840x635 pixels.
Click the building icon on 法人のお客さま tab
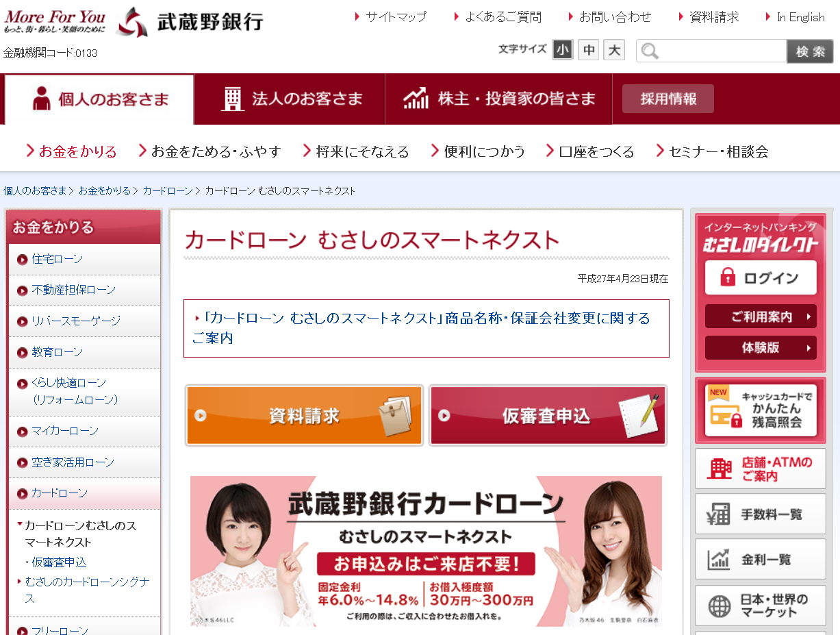pyautogui.click(x=233, y=99)
